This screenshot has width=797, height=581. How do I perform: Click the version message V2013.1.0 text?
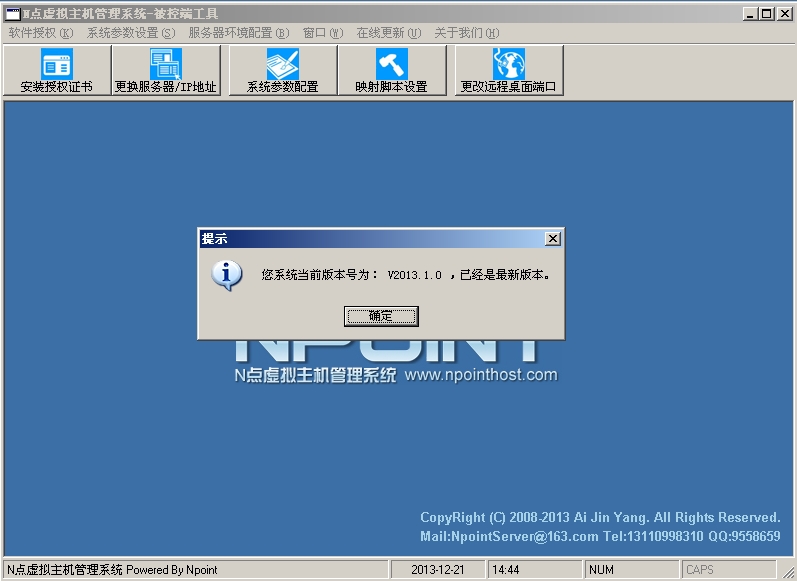pos(406,275)
